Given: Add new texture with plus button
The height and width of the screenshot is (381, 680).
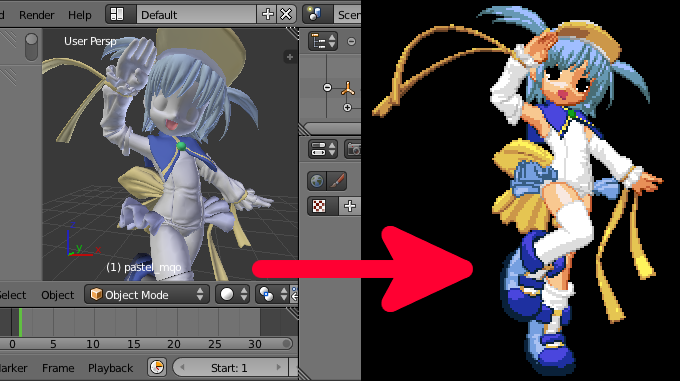Looking at the screenshot, I should (x=350, y=206).
